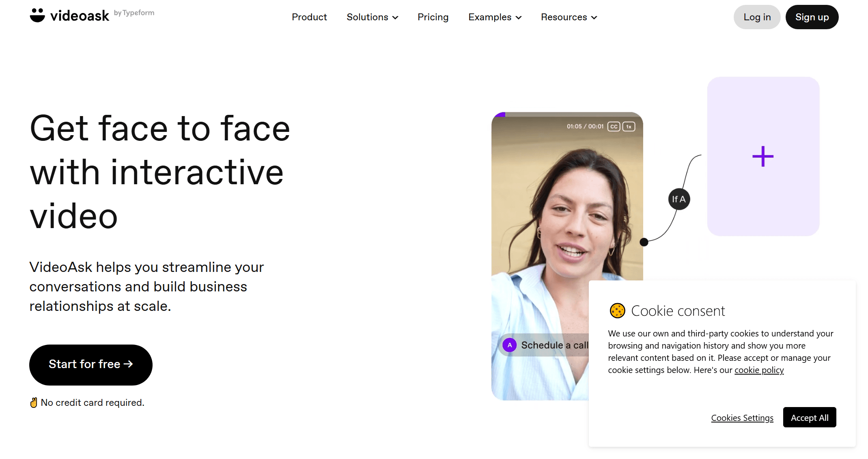Open the Pricing page from the navbar
Viewport: 868px width, 459px height.
pos(433,17)
